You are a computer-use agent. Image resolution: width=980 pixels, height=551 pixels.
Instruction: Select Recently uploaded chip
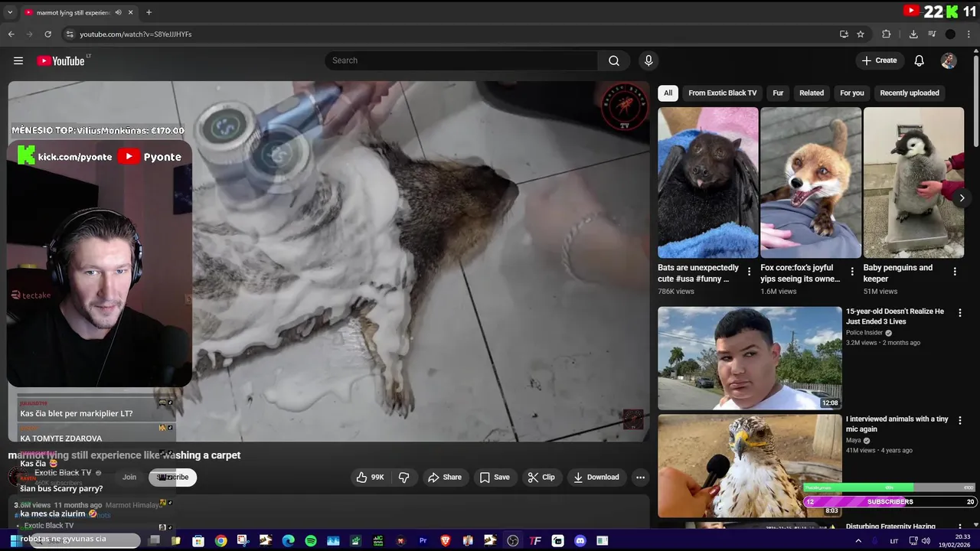click(910, 93)
